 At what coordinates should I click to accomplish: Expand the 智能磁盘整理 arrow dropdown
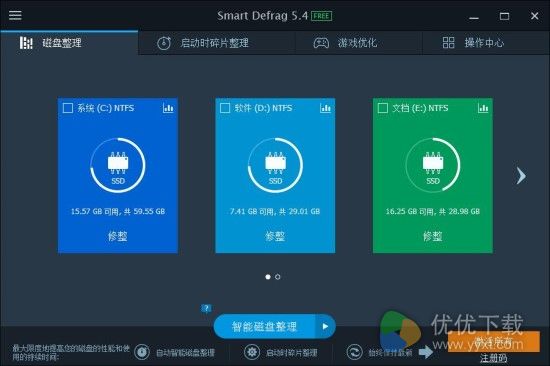click(326, 326)
